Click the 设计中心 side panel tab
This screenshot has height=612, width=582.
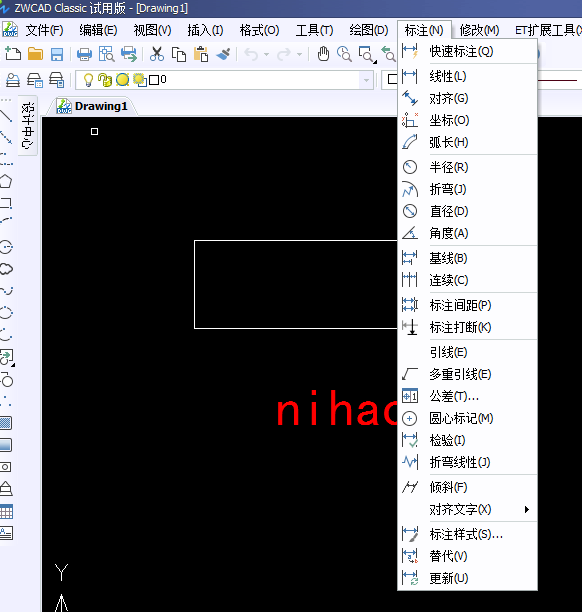[x=28, y=125]
